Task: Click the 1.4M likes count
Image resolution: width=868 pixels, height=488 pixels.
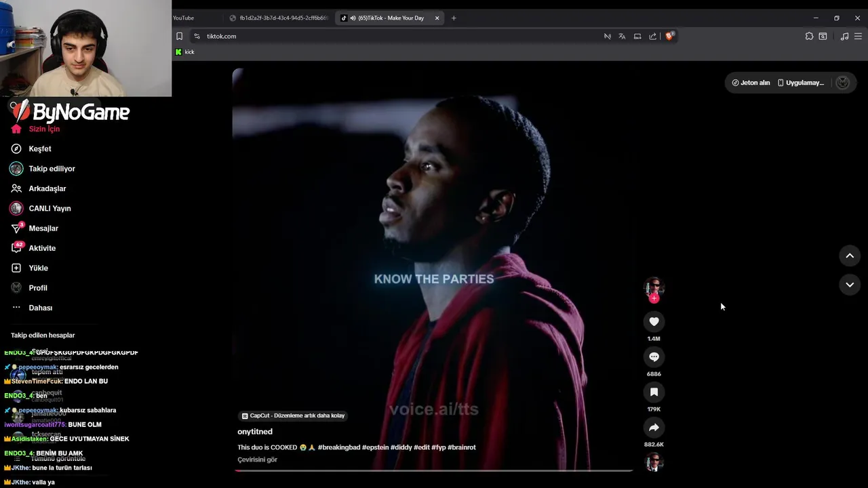Action: click(654, 339)
